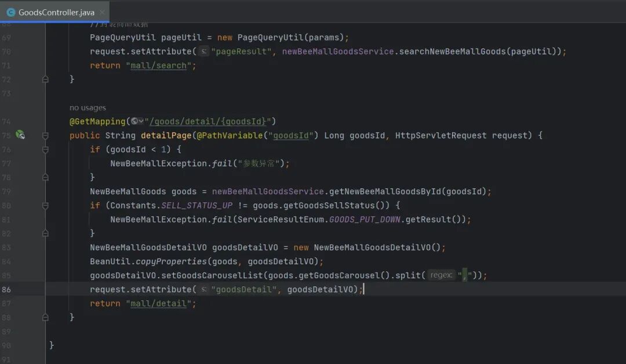
Task: Click the @GetMapping annotation
Action: [x=97, y=121]
